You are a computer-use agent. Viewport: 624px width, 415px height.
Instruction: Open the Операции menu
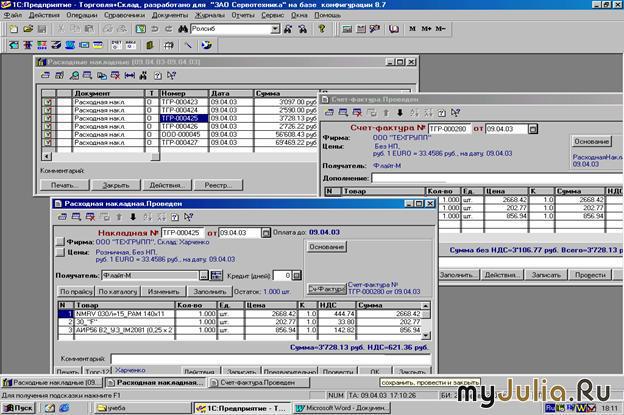coord(82,15)
